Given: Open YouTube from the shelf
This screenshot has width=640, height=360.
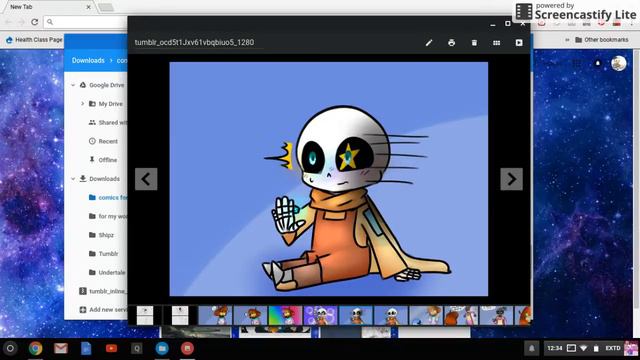Looking at the screenshot, I should click(x=111, y=348).
